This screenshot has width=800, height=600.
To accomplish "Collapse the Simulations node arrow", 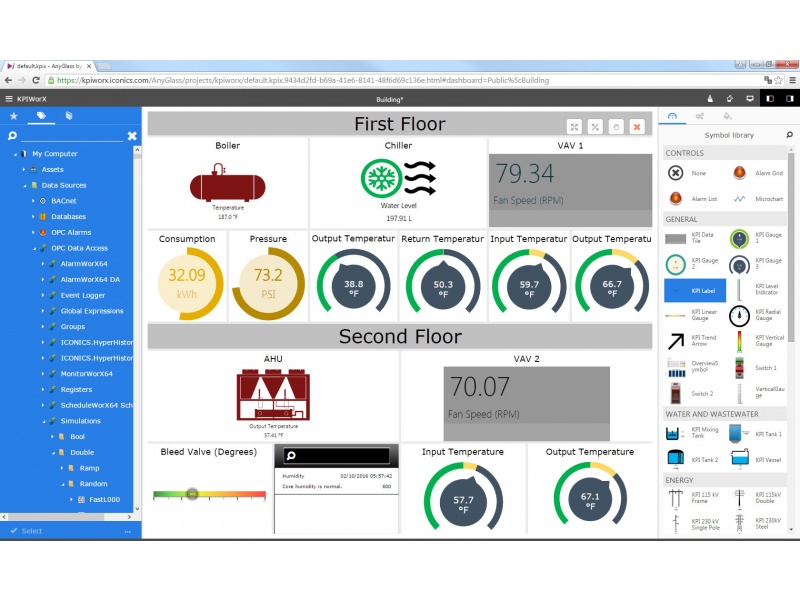I will tap(43, 421).
